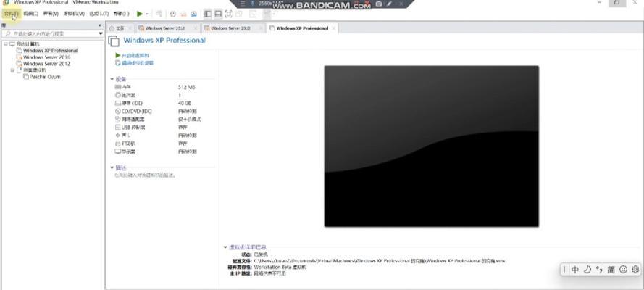Open the VM menu (虚拟机)
This screenshot has height=290, width=644.
coord(74,14)
